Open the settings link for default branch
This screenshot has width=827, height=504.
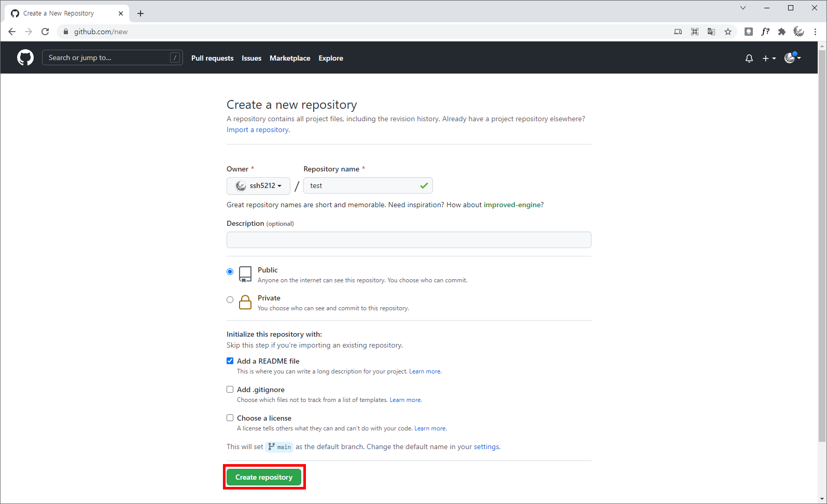(x=486, y=447)
